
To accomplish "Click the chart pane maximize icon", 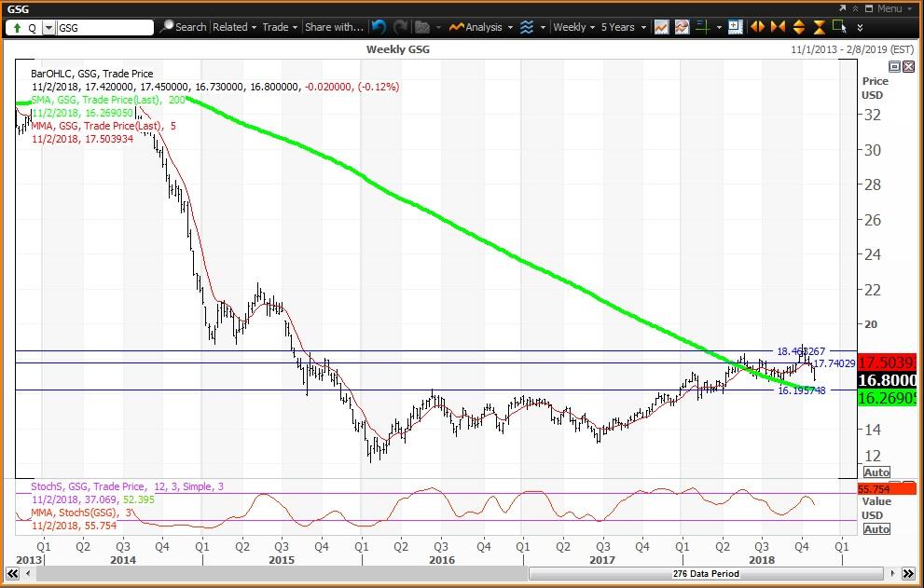I will click(894, 66).
